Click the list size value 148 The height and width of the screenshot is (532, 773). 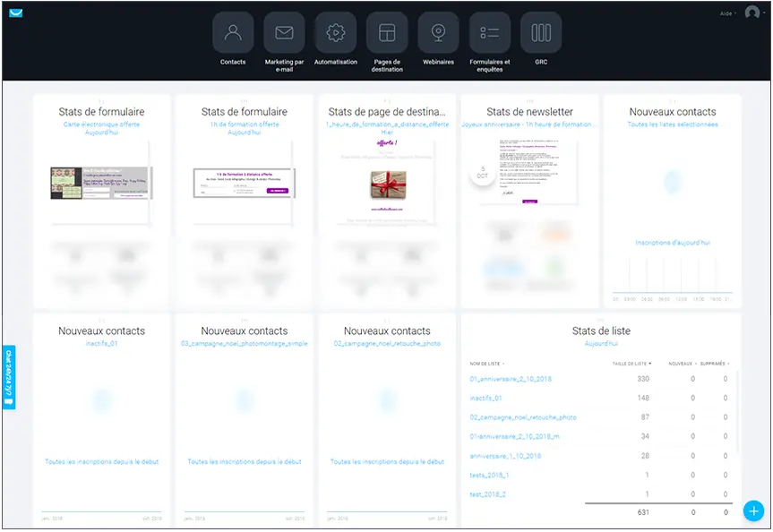643,399
